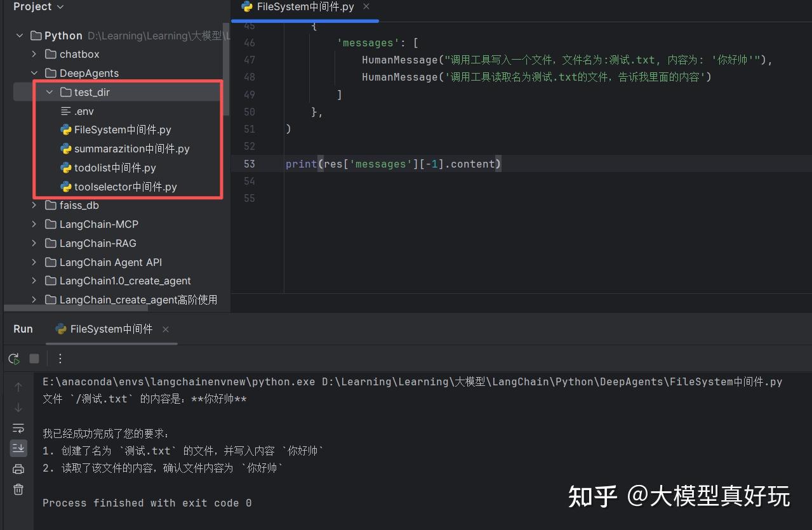Click python.exe command path in console
The width and height of the screenshot is (812, 530).
[179, 382]
